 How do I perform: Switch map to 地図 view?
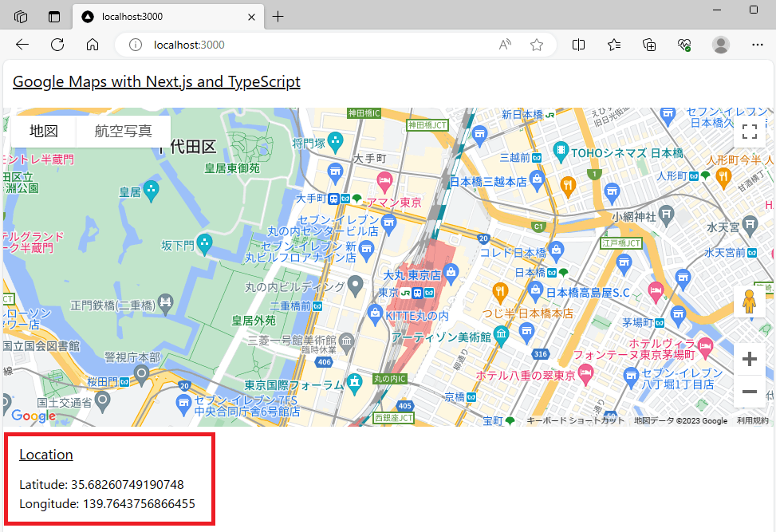(44, 131)
